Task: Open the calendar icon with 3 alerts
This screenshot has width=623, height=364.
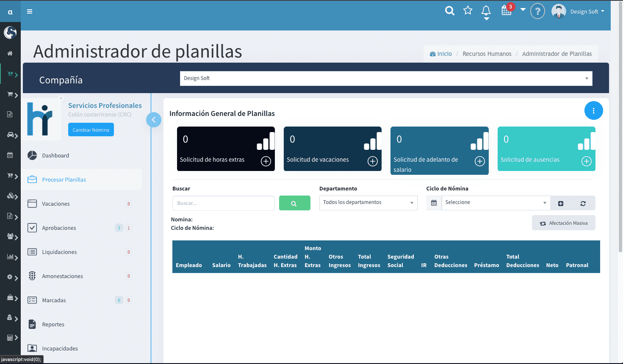Action: coord(506,11)
